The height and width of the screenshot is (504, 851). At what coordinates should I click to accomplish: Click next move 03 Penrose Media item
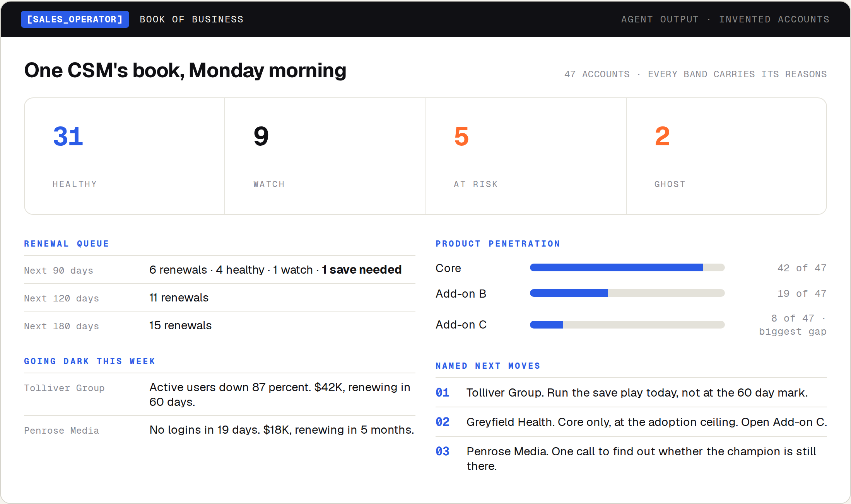tap(631, 459)
